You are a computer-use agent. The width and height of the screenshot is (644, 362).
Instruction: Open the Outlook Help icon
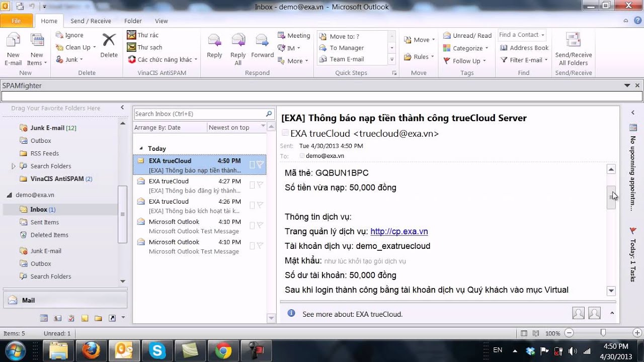click(637, 21)
